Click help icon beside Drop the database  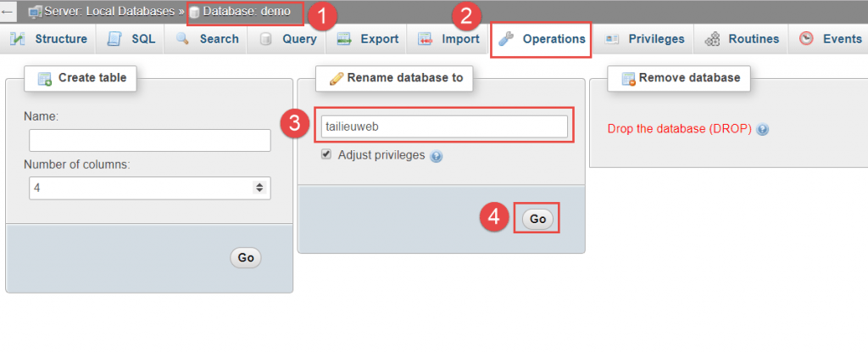pos(762,130)
